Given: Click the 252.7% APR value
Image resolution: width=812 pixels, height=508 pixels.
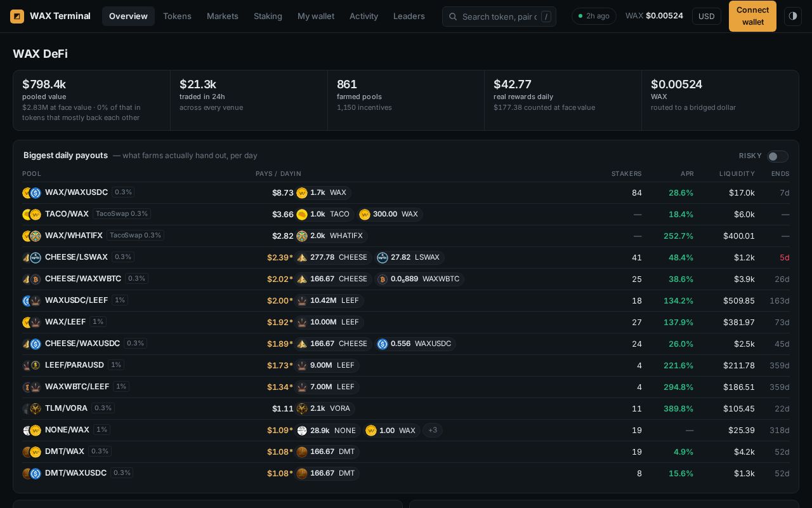Looking at the screenshot, I should point(678,236).
